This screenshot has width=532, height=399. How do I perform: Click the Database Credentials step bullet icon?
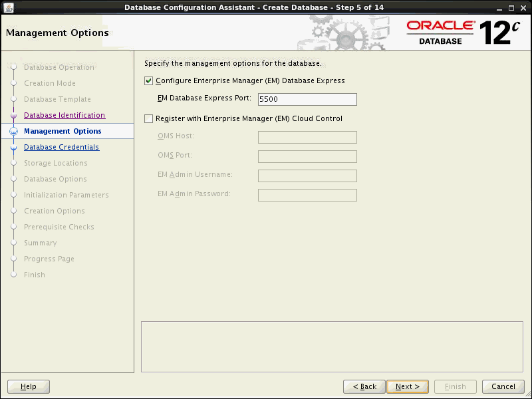point(13,147)
